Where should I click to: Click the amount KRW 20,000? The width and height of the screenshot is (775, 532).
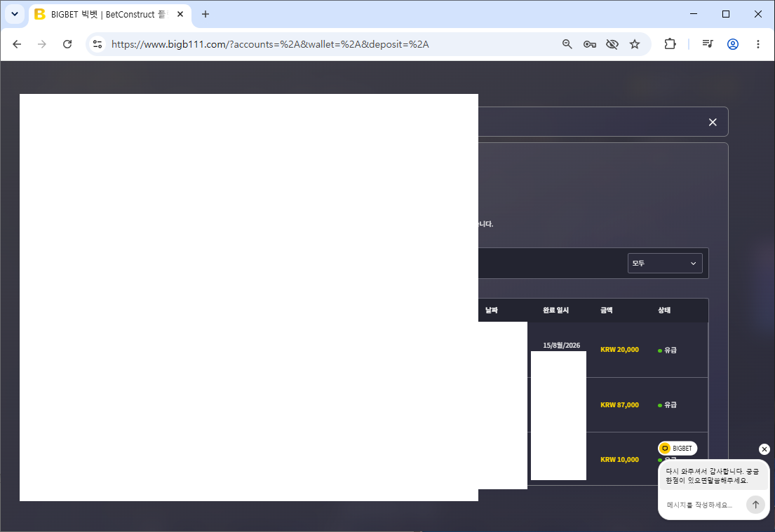point(619,350)
